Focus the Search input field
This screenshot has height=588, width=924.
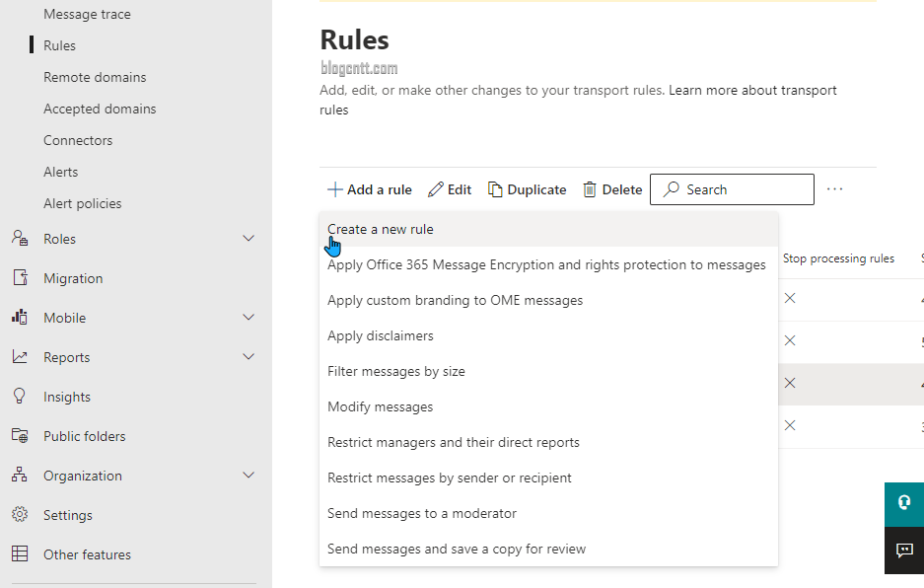click(x=732, y=189)
